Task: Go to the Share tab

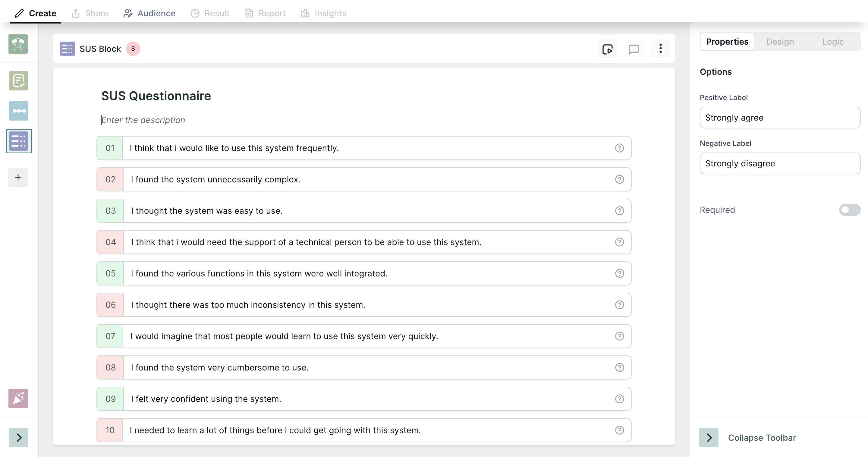Action: tap(90, 13)
